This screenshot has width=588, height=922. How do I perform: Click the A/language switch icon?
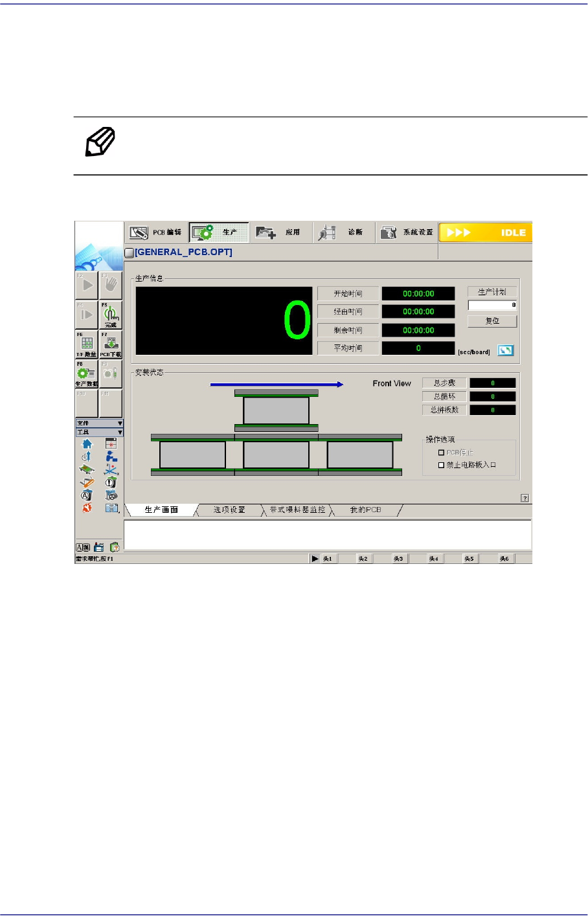point(83,547)
